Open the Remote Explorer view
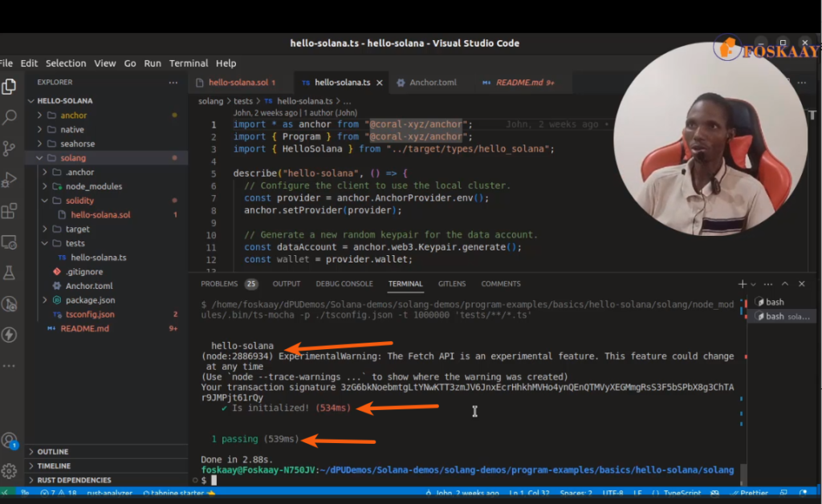This screenshot has height=504, width=822. pos(9,242)
